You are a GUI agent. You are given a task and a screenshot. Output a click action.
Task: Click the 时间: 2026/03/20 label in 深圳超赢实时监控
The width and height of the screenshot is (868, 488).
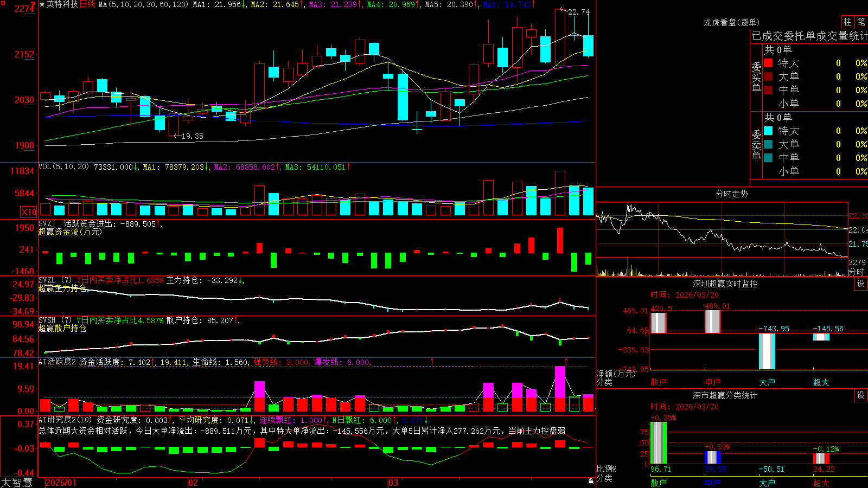click(684, 295)
